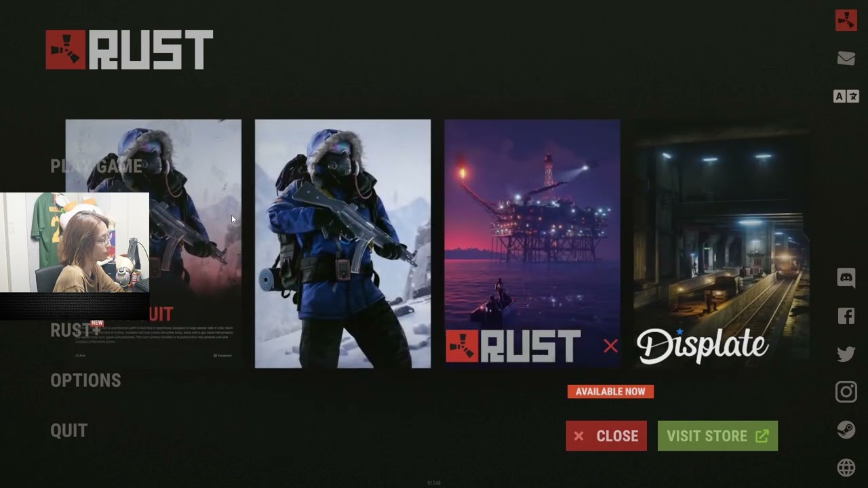This screenshot has height=488, width=868.
Task: Open the Discord link icon
Action: click(846, 278)
